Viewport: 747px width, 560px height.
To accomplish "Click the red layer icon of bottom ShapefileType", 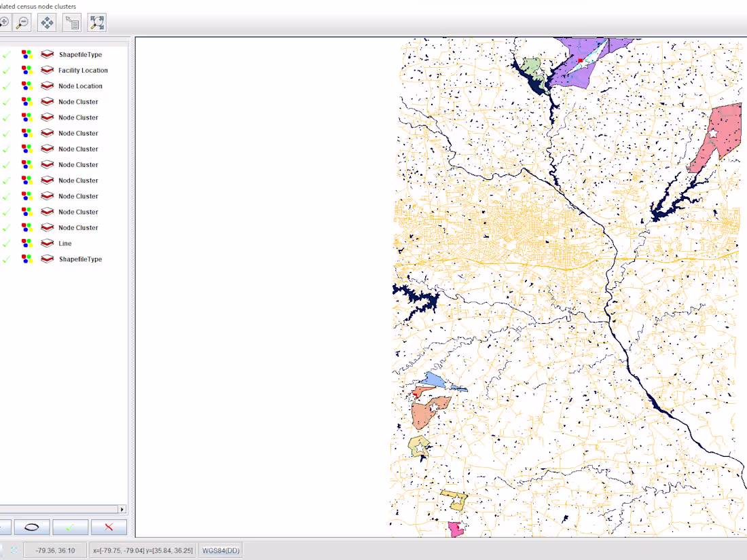I will (46, 259).
